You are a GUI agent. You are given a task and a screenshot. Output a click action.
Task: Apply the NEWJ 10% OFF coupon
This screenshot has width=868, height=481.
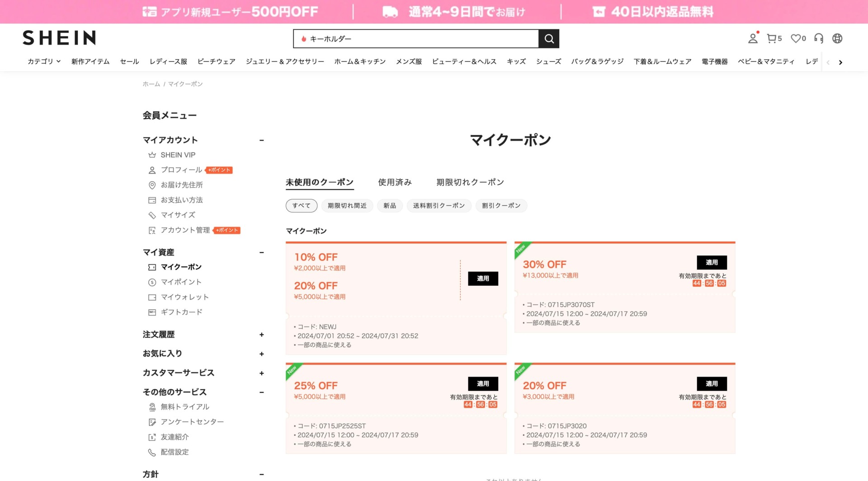point(483,278)
